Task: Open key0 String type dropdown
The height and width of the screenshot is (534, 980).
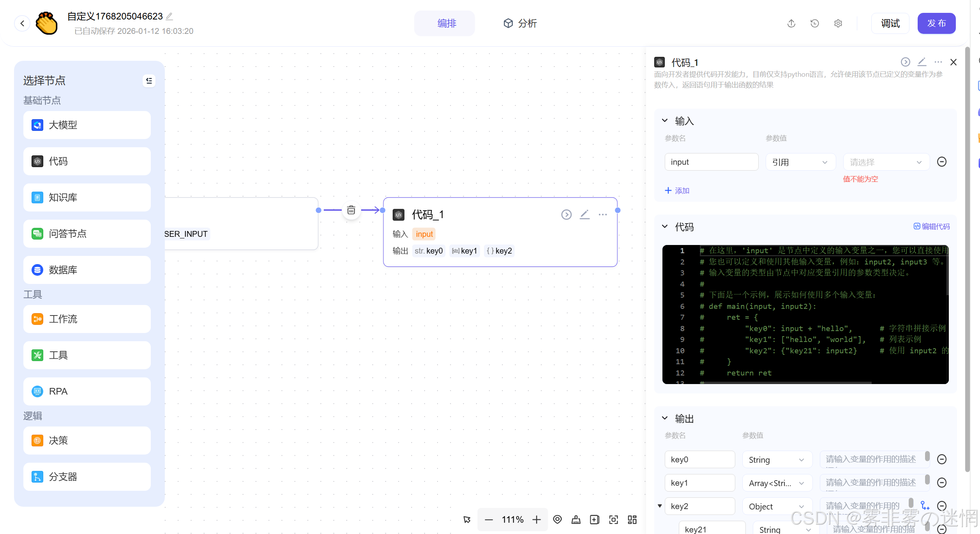Action: point(777,460)
